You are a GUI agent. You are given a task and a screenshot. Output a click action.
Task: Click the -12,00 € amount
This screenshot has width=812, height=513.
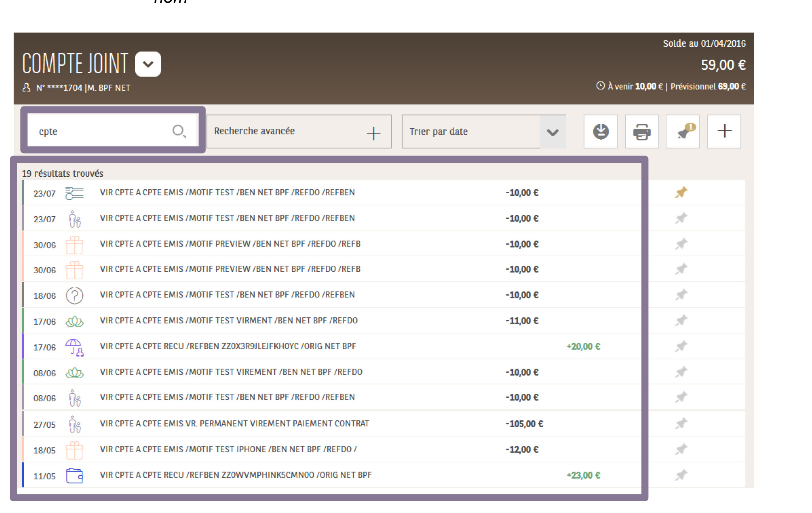(522, 450)
